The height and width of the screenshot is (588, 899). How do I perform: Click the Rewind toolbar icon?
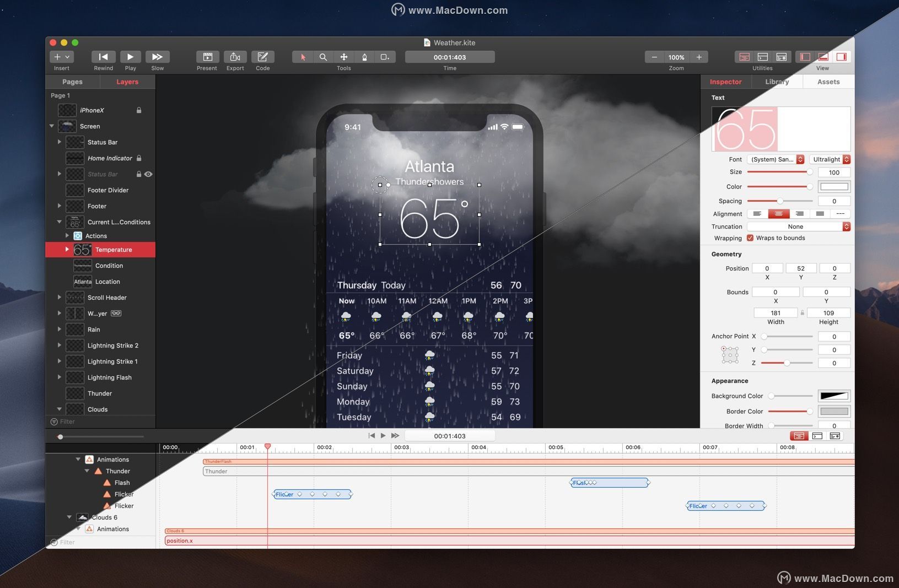tap(103, 57)
